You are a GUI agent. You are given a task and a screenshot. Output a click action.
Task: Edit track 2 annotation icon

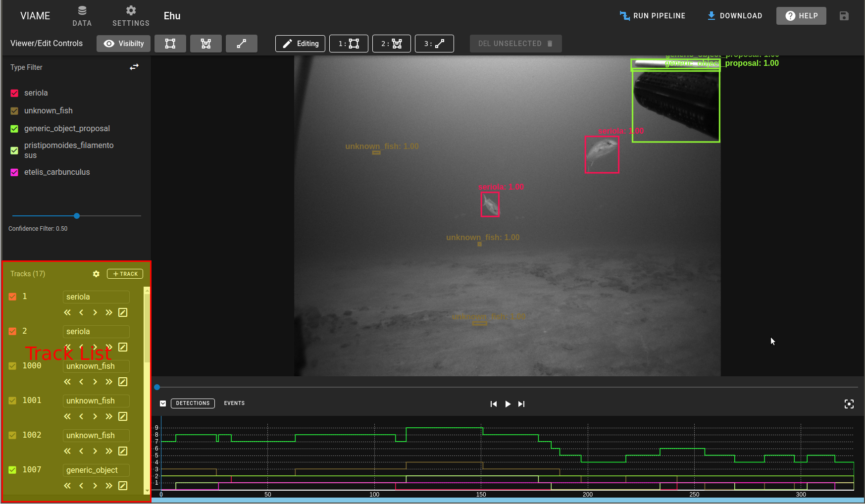click(123, 347)
